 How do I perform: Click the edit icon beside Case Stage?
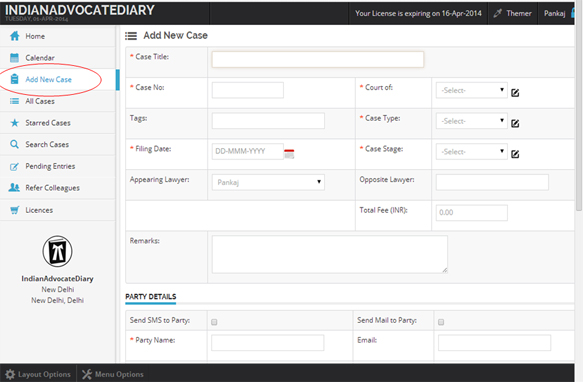[515, 154]
